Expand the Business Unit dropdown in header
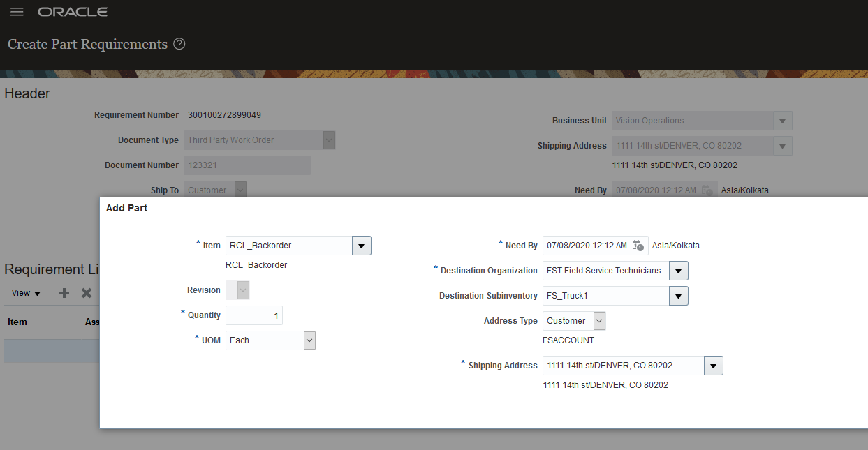 [783, 121]
